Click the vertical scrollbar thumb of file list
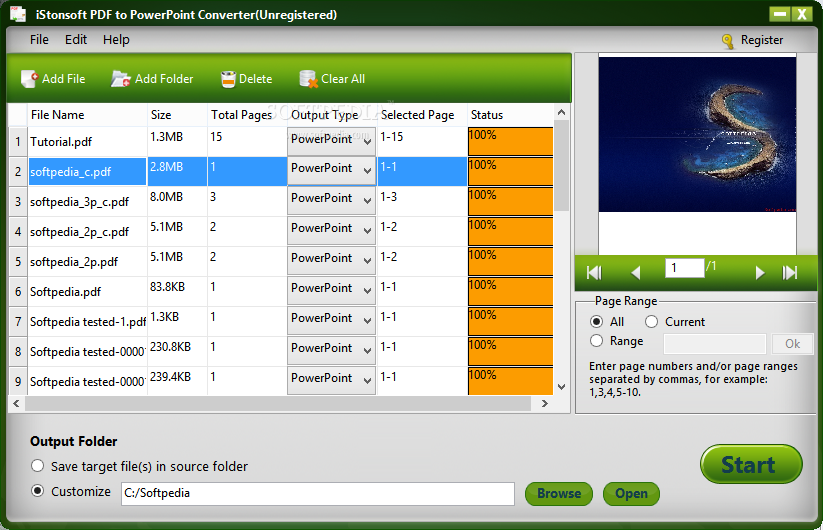The image size is (823, 530). [x=561, y=165]
